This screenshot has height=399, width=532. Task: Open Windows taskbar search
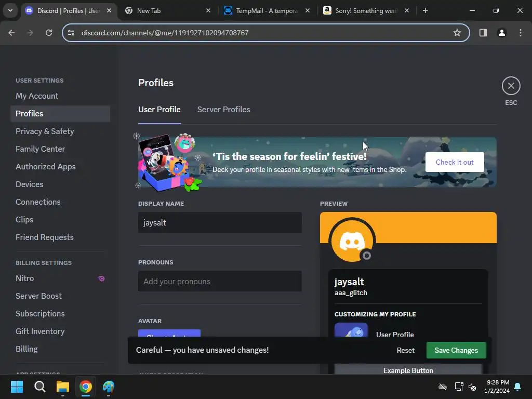pyautogui.click(x=39, y=387)
